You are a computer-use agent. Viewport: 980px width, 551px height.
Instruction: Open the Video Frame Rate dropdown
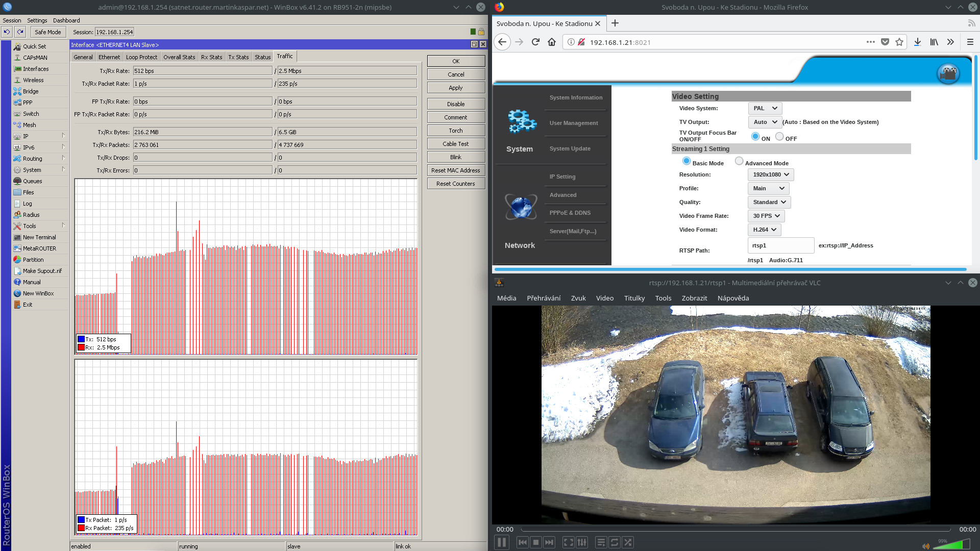766,216
